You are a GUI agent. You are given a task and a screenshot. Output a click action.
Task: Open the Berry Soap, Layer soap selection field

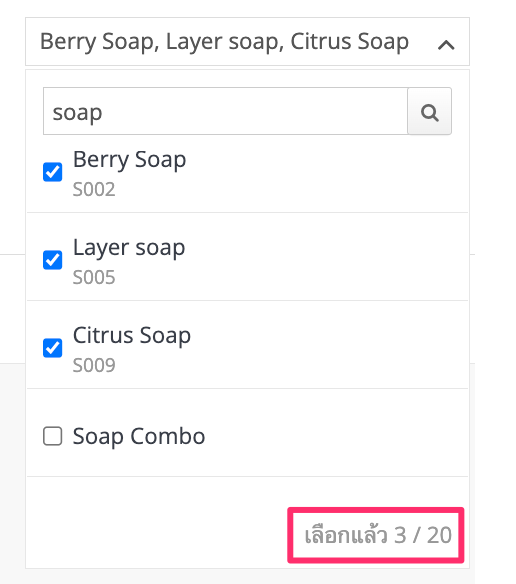point(247,41)
